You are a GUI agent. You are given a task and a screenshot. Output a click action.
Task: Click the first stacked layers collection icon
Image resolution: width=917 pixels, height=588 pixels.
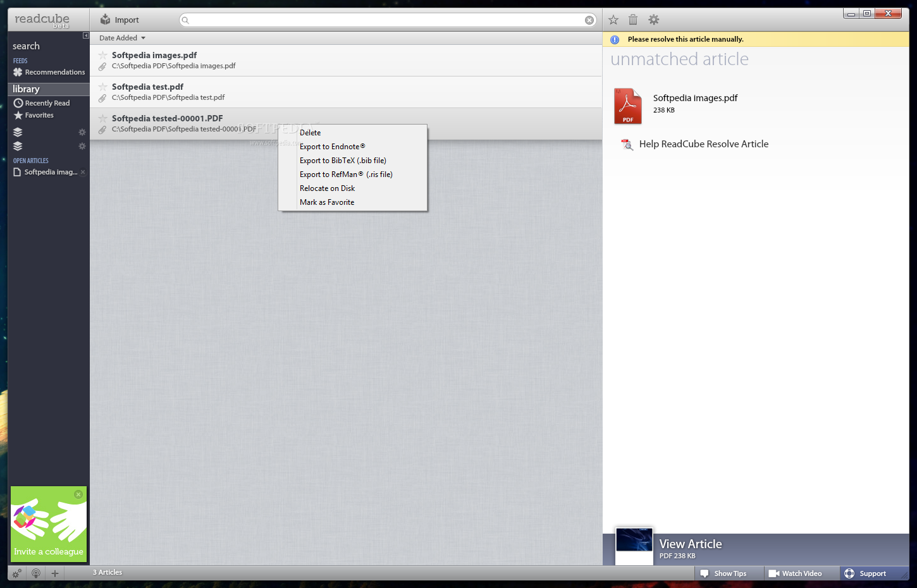click(18, 132)
